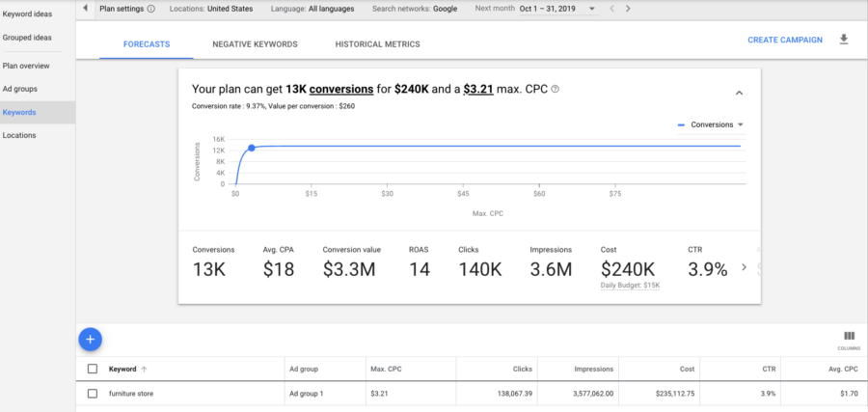
Task: Select all keywords header checkbox
Action: pos(93,369)
